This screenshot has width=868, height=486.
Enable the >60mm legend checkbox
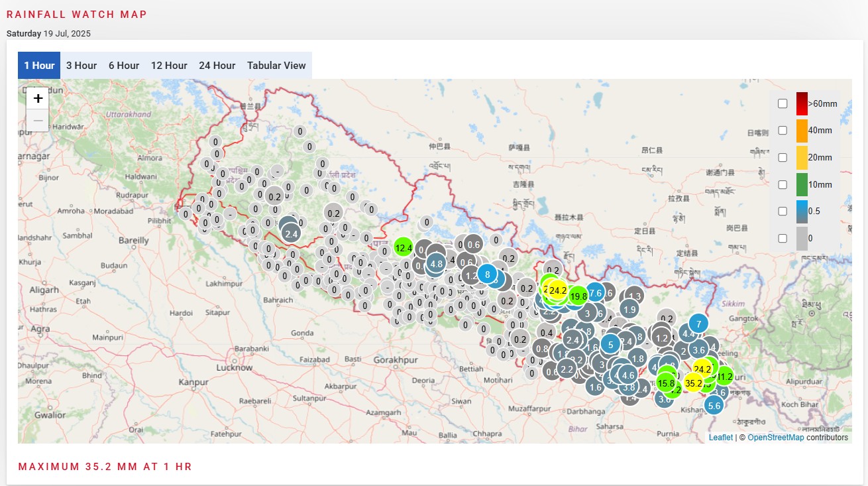click(x=783, y=103)
